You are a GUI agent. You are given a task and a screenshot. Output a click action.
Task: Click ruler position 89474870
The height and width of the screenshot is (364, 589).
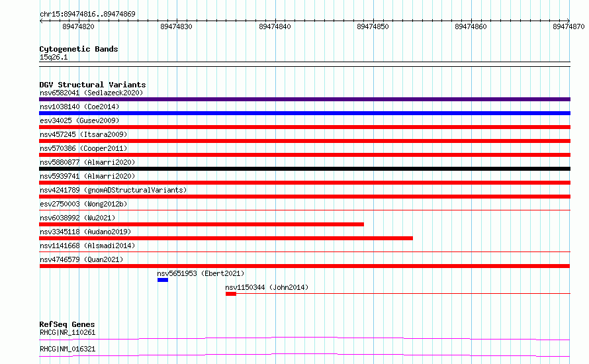point(568,26)
